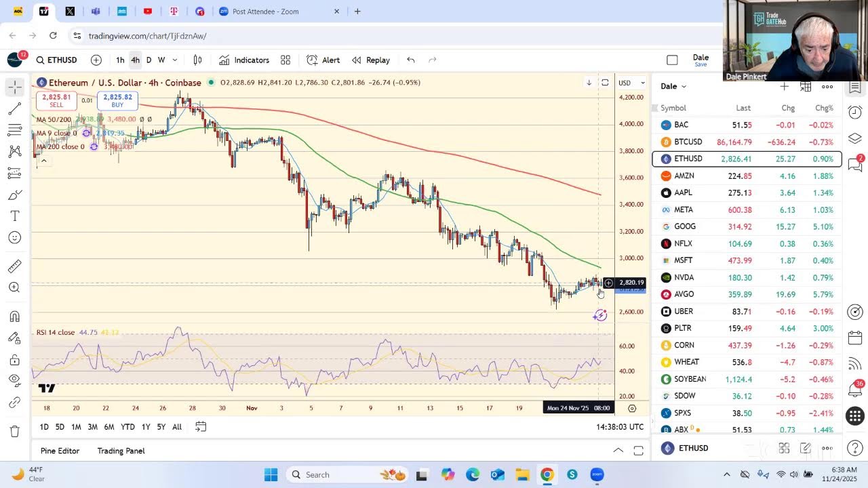Select the ruler measure tool
This screenshot has height=488, width=868.
point(15,266)
